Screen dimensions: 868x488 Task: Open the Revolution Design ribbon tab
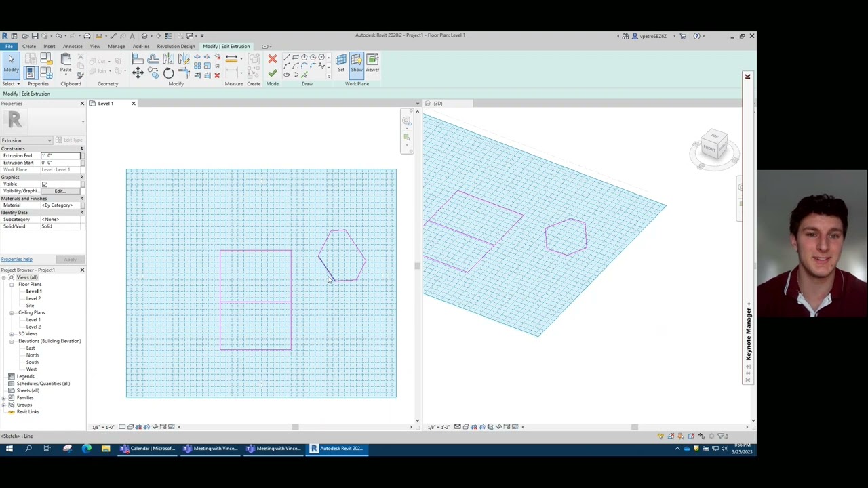176,47
